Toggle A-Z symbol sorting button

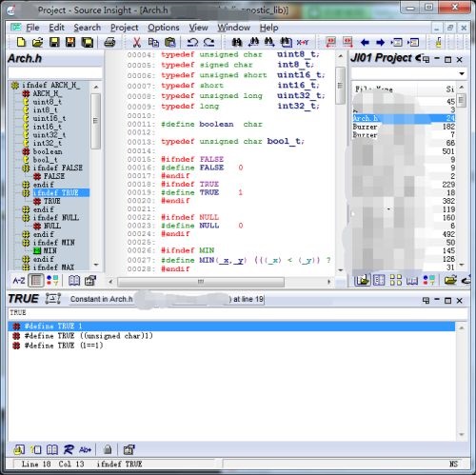19,281
